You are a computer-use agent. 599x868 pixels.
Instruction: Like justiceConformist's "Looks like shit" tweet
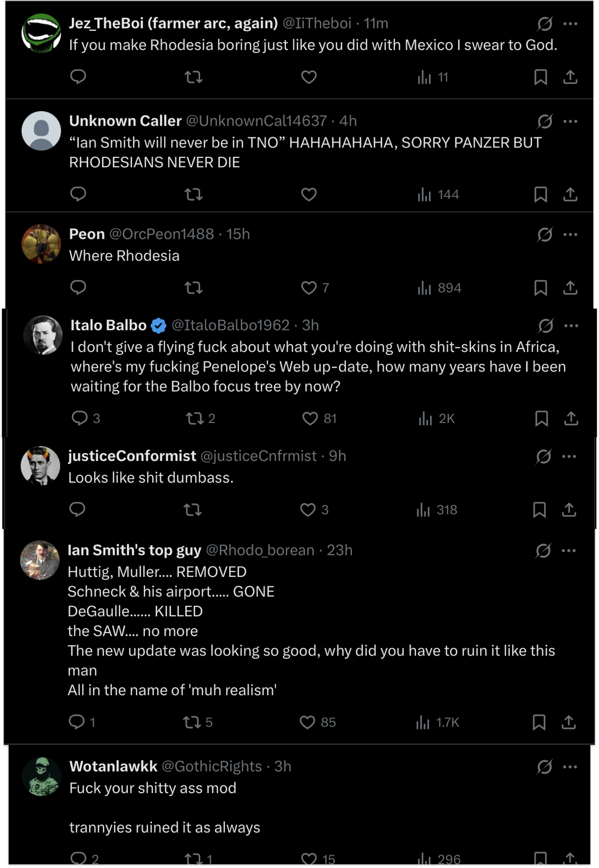pyautogui.click(x=308, y=509)
